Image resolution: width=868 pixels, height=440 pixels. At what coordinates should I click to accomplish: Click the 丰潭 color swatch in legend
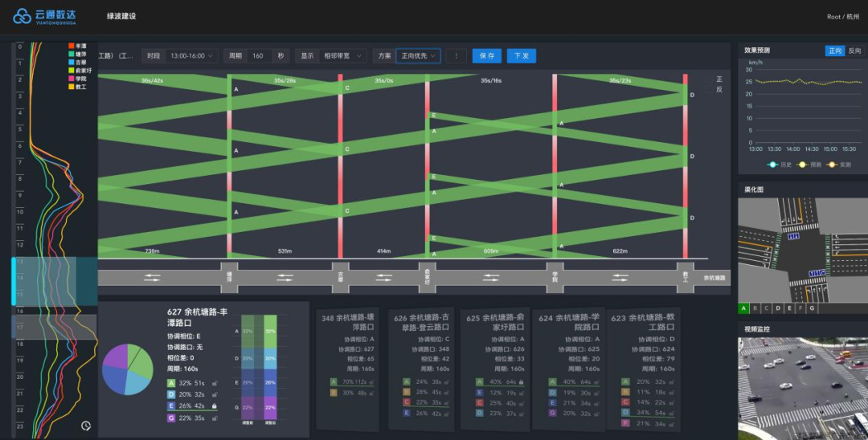(x=72, y=46)
